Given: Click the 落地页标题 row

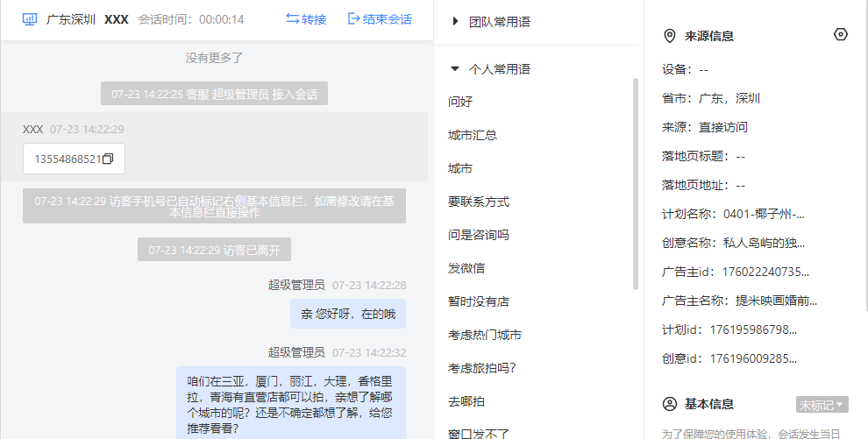Looking at the screenshot, I should 703,157.
